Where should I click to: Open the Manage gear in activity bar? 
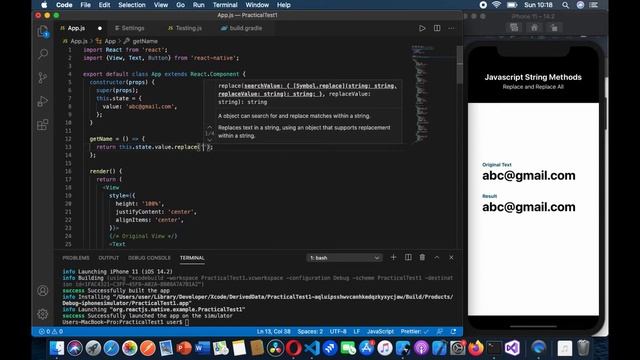click(x=42, y=314)
